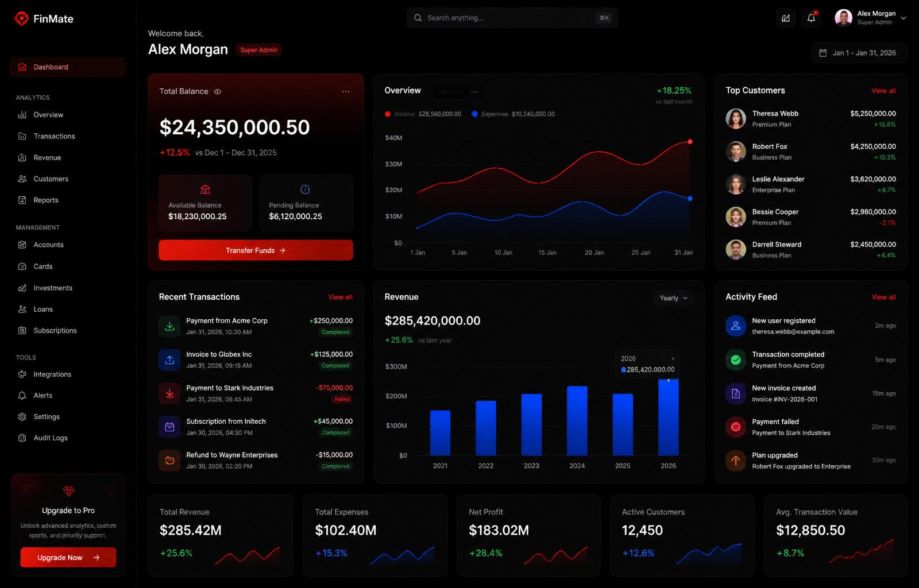Open Dashboard in sidebar
The height and width of the screenshot is (588, 919).
click(x=67, y=67)
